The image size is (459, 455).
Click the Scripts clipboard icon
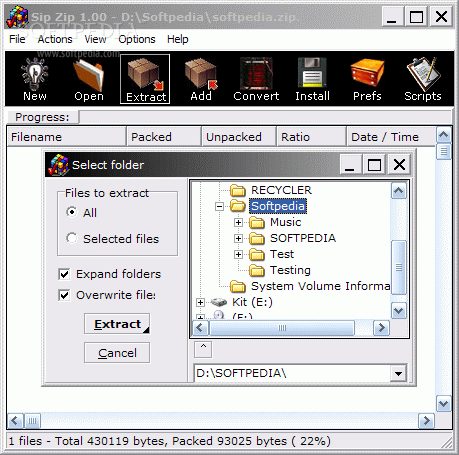[423, 74]
